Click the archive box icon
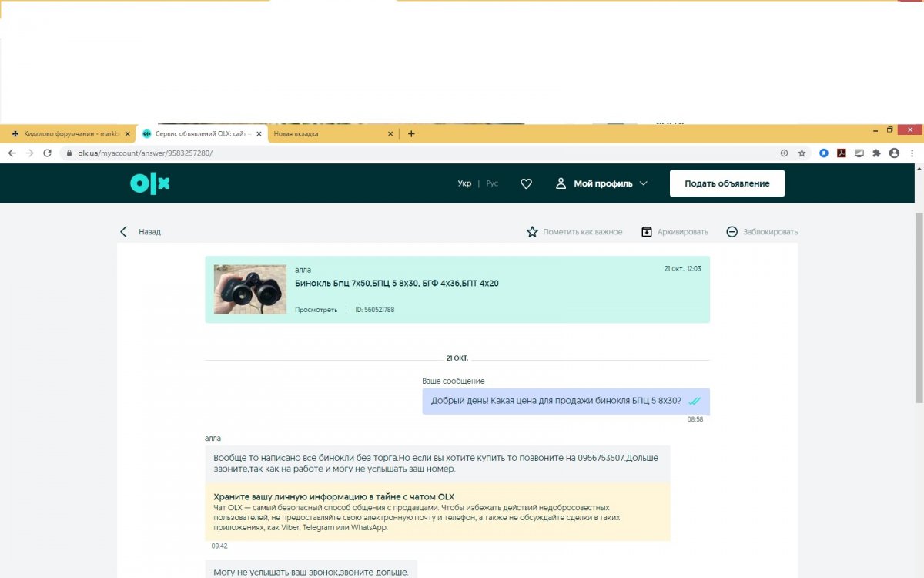Viewport: 924px width, 578px height. point(647,231)
